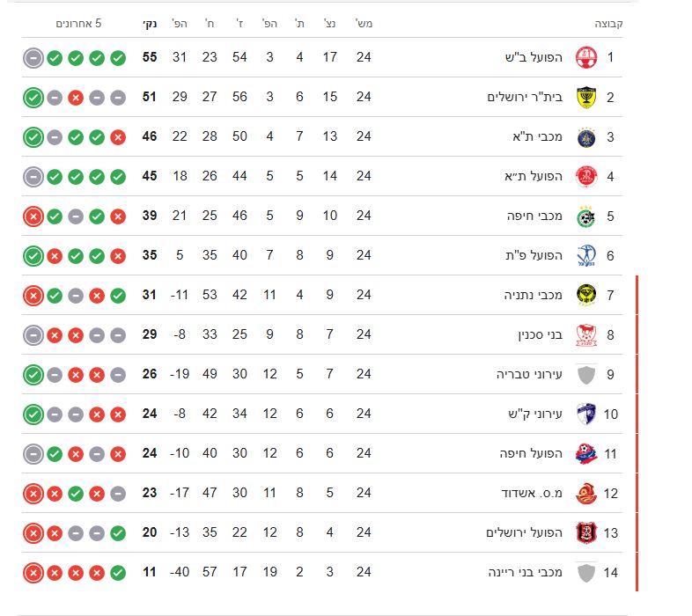Click the Hapoel Be'er Sheva team logo
The height and width of the screenshot is (616, 692).
585,58
